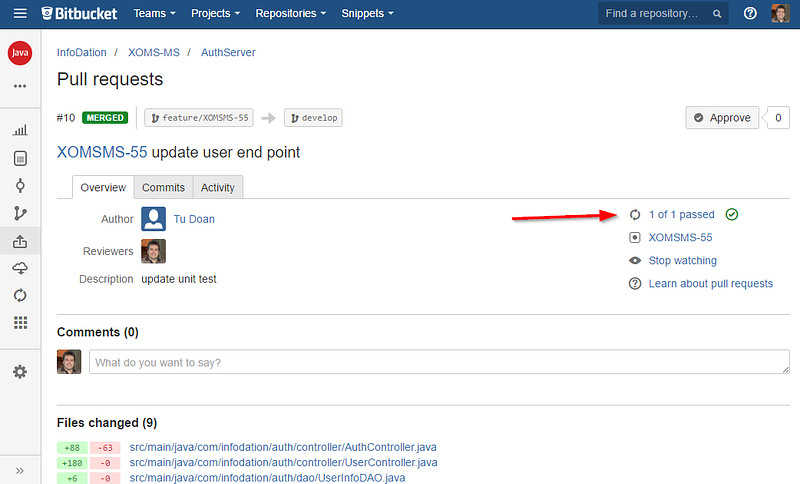The width and height of the screenshot is (800, 484).
Task: Click the -63 removed lines badge
Action: click(x=105, y=448)
